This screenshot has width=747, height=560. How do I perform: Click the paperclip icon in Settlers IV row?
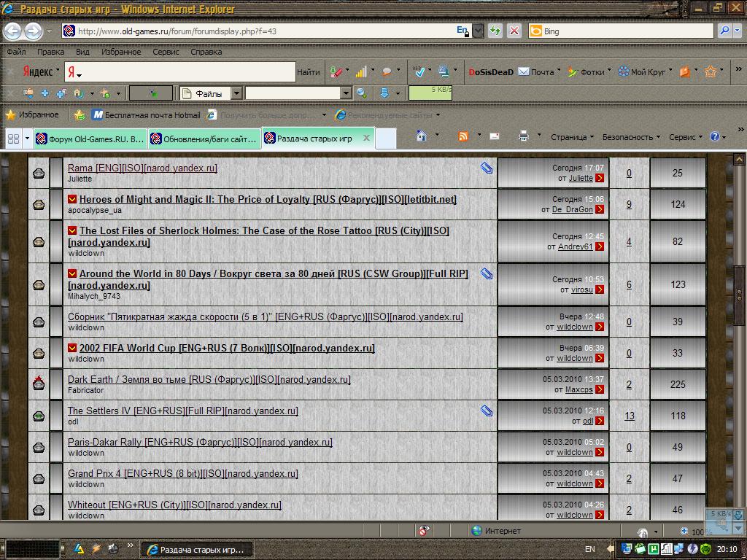(487, 411)
